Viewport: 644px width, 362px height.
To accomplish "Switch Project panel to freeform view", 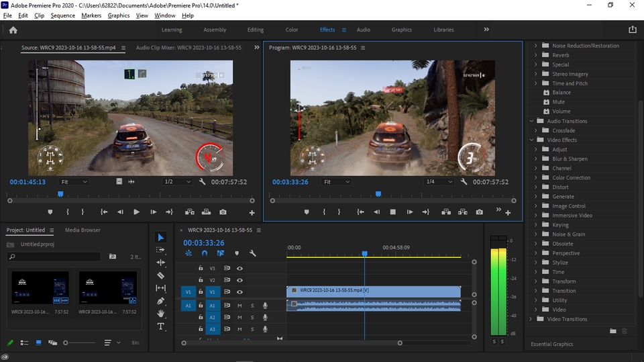I will pos(52,343).
